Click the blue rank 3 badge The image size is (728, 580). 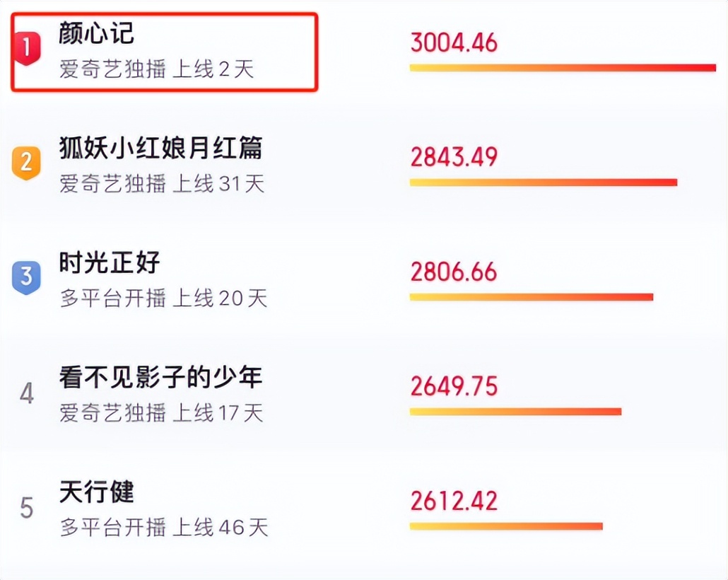click(26, 277)
